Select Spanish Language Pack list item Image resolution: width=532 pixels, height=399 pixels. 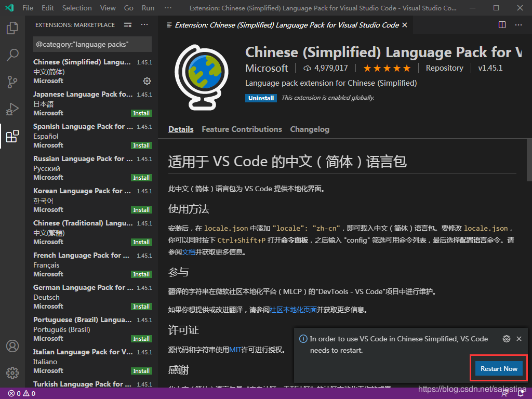point(91,136)
